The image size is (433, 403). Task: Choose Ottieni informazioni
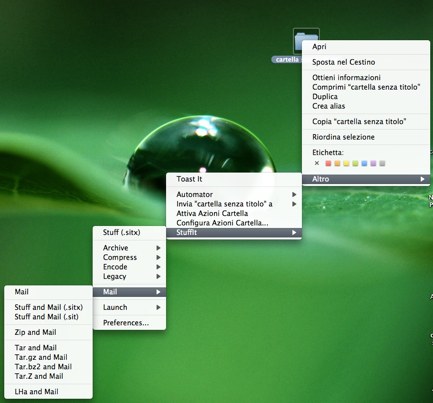pyautogui.click(x=366, y=77)
